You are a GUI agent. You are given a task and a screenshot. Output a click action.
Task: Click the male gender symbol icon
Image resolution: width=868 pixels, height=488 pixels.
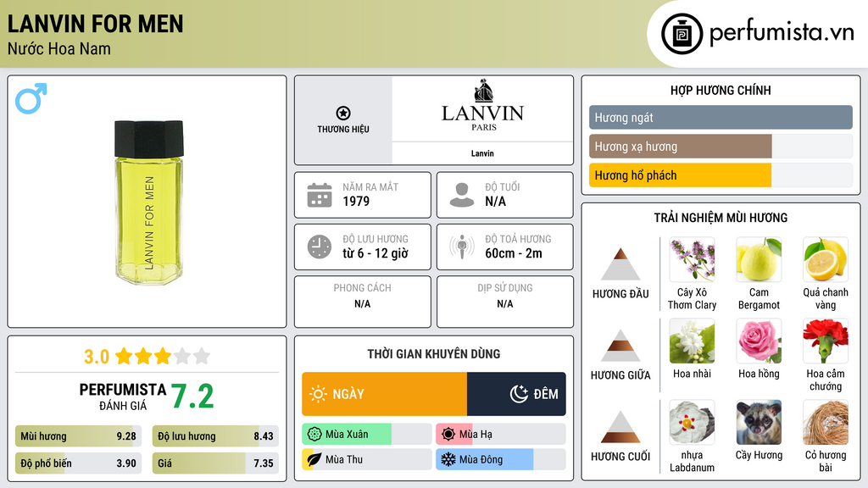tap(31, 98)
